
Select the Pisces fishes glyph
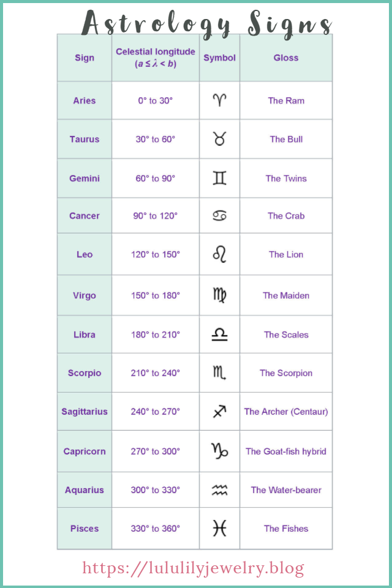tap(219, 529)
